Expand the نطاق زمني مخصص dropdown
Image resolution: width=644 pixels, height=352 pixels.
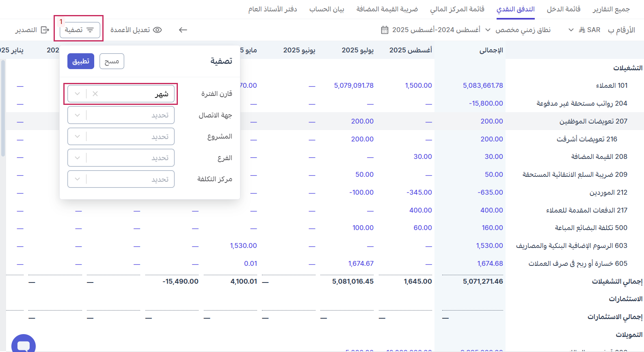coord(488,30)
